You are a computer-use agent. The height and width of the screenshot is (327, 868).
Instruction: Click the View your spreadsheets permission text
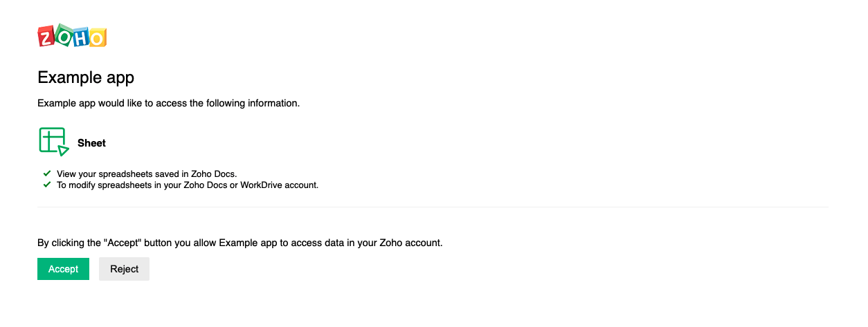pos(147,174)
